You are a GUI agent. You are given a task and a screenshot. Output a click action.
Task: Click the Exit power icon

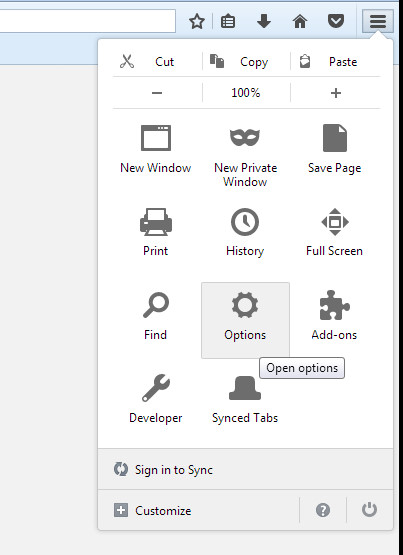coord(369,510)
